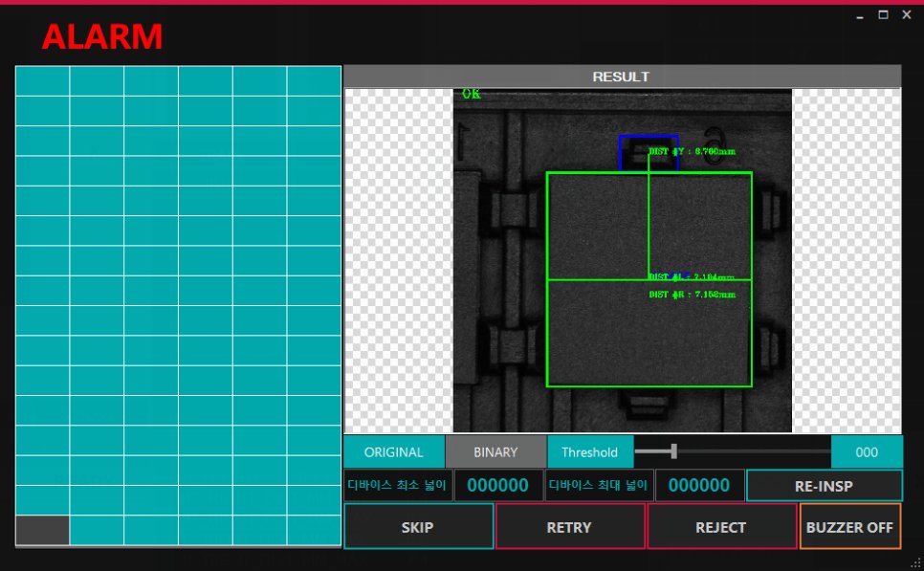Minimize the alarm window

860,15
